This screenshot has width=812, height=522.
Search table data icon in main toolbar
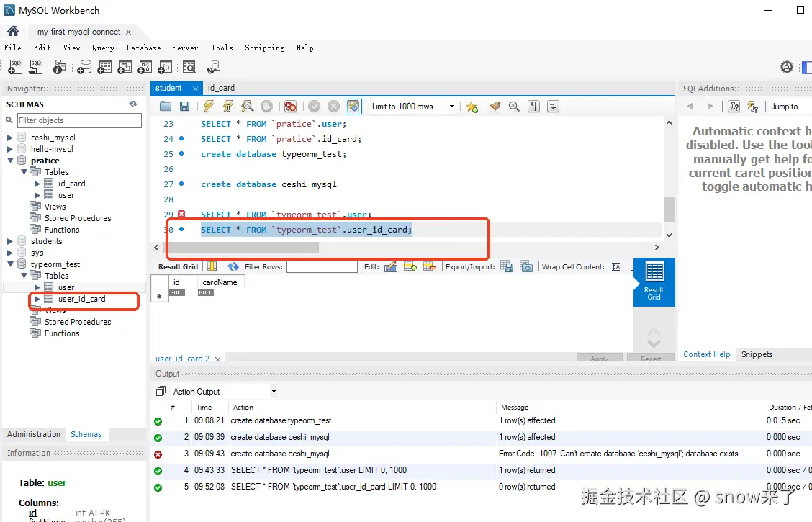click(x=189, y=67)
